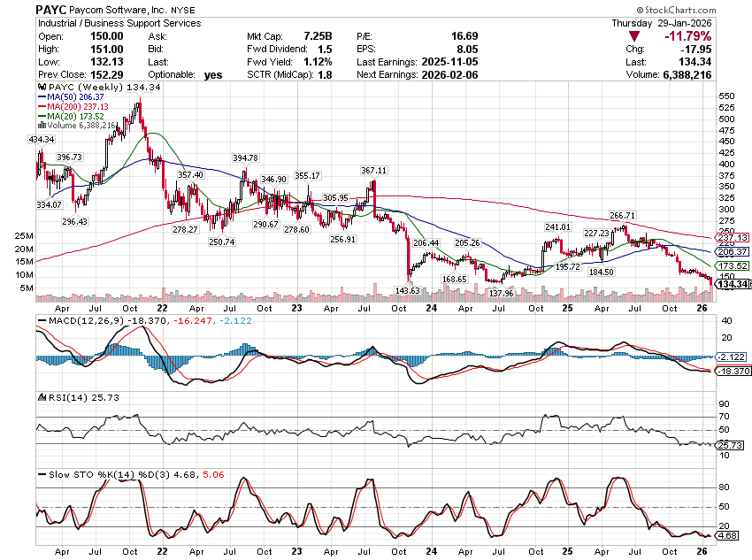Click Industrial / Business Support Services text
The width and height of the screenshot is (752, 560).
click(x=119, y=23)
